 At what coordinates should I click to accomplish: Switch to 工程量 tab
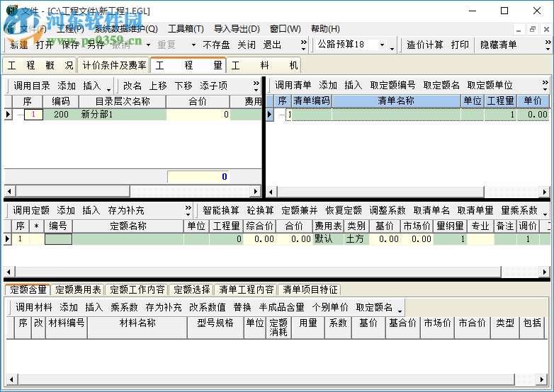pos(188,65)
